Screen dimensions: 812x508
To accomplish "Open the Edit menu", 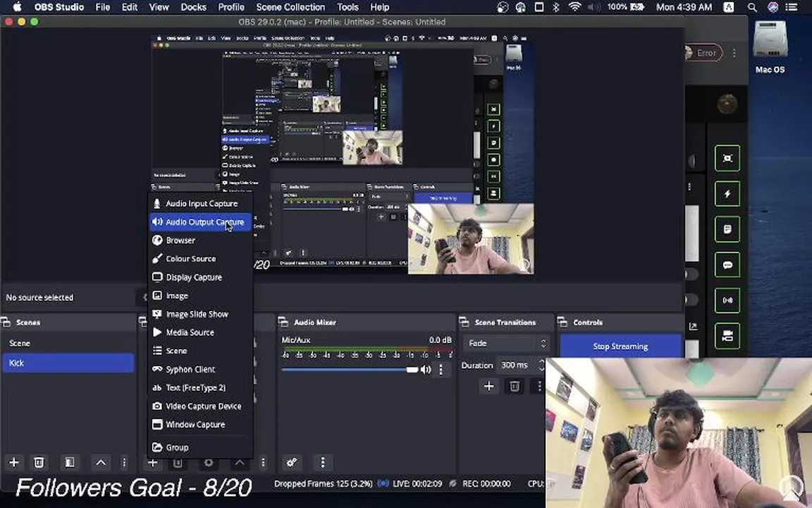I will (x=130, y=7).
